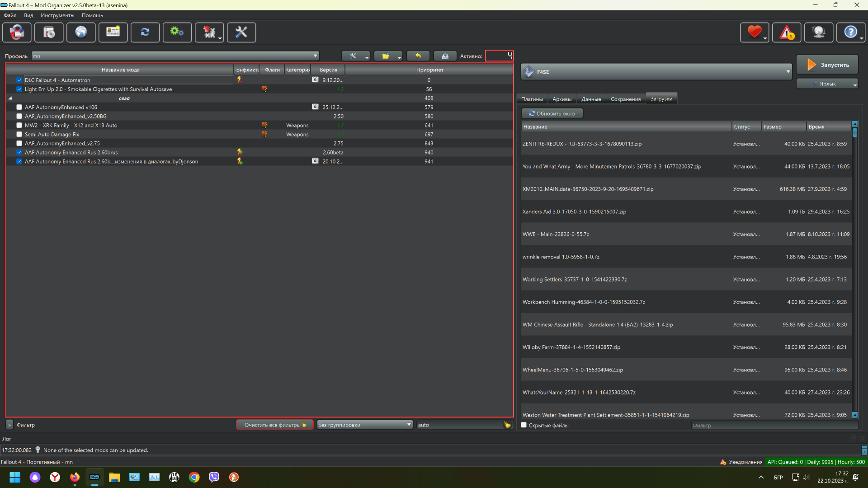The width and height of the screenshot is (868, 488).
Task: Expand the F4SE executable dropdown
Action: [656, 72]
